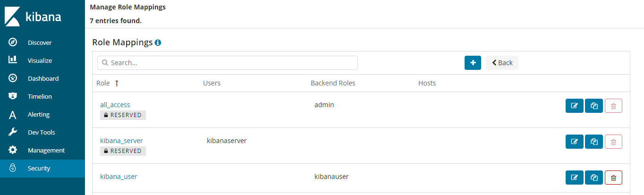Screen dimensions: 644x195
Task: Open Visualize in the sidebar
Action: coord(40,60)
